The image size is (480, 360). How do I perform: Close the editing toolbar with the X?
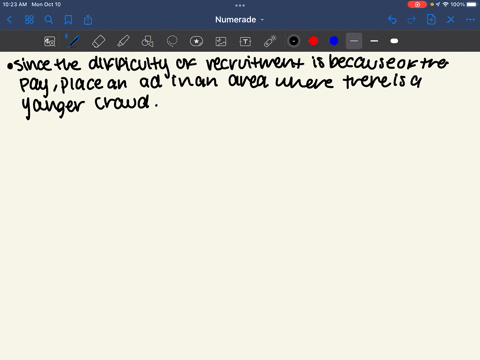click(x=451, y=20)
